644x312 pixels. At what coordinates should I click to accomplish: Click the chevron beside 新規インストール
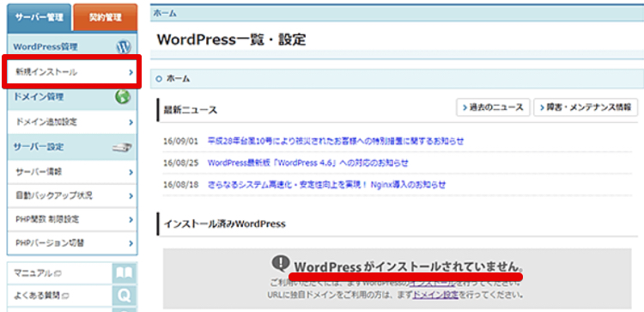click(131, 72)
